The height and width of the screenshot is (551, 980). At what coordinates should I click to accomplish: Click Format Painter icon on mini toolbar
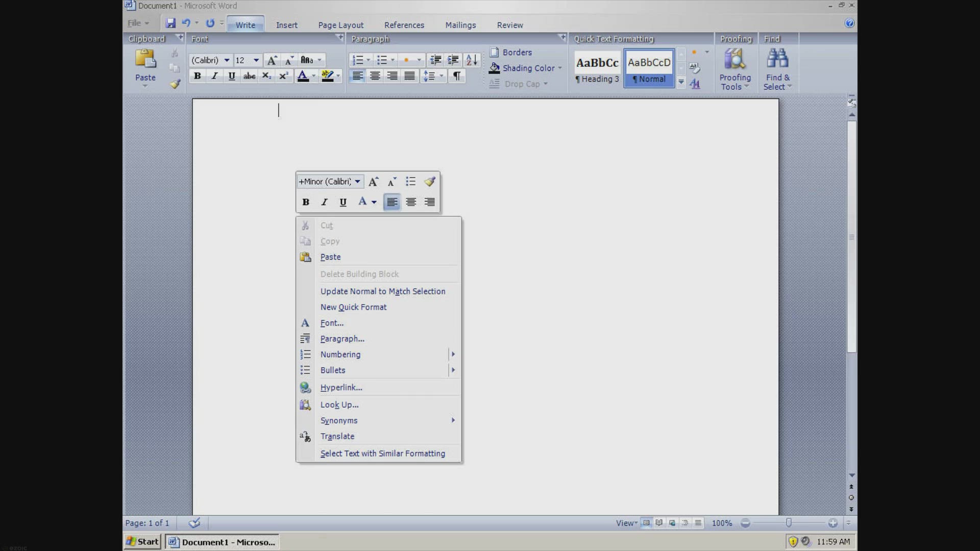430,182
